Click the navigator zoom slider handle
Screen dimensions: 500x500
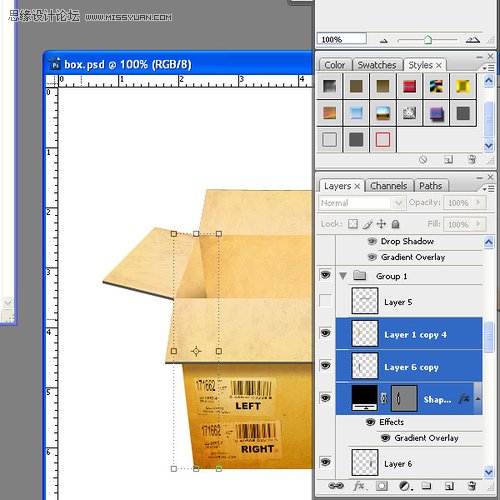coord(428,40)
